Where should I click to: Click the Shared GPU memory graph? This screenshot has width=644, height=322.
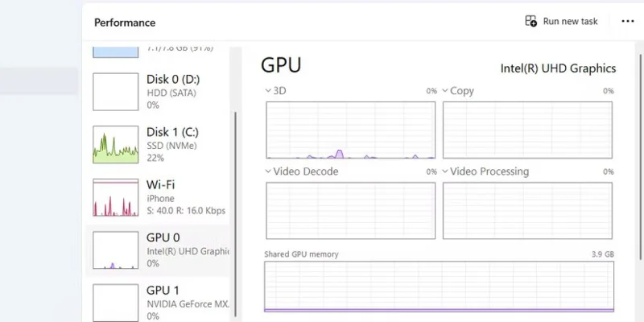pyautogui.click(x=440, y=286)
